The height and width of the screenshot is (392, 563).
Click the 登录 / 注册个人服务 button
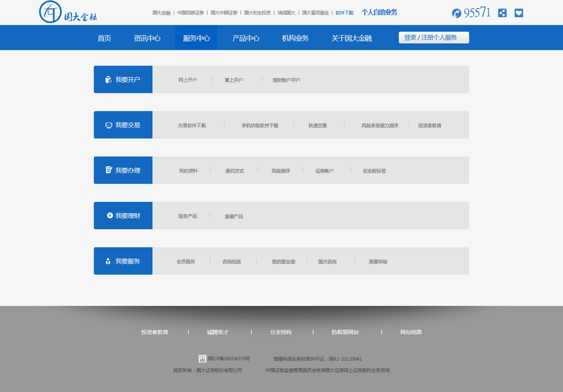pos(434,37)
